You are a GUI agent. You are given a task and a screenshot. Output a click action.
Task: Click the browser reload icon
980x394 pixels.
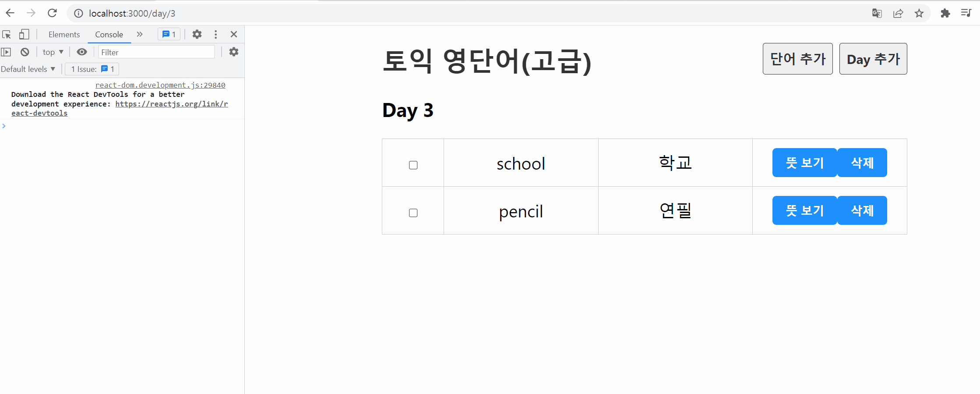52,13
